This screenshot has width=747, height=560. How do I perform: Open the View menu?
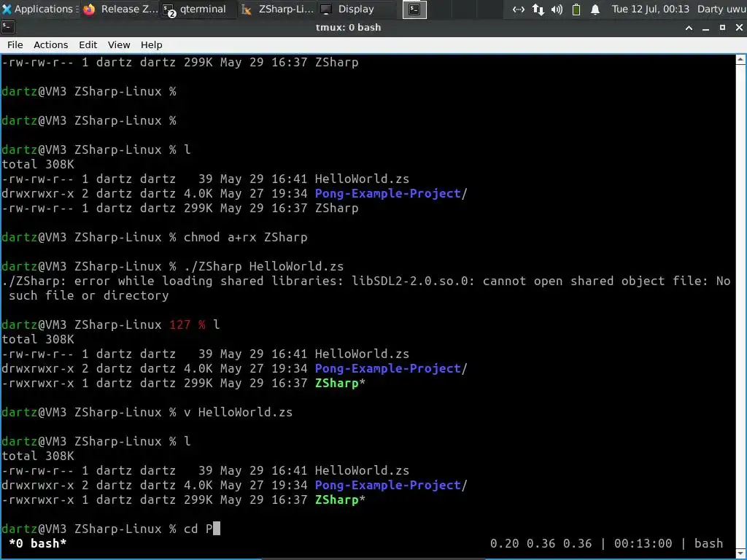point(119,44)
